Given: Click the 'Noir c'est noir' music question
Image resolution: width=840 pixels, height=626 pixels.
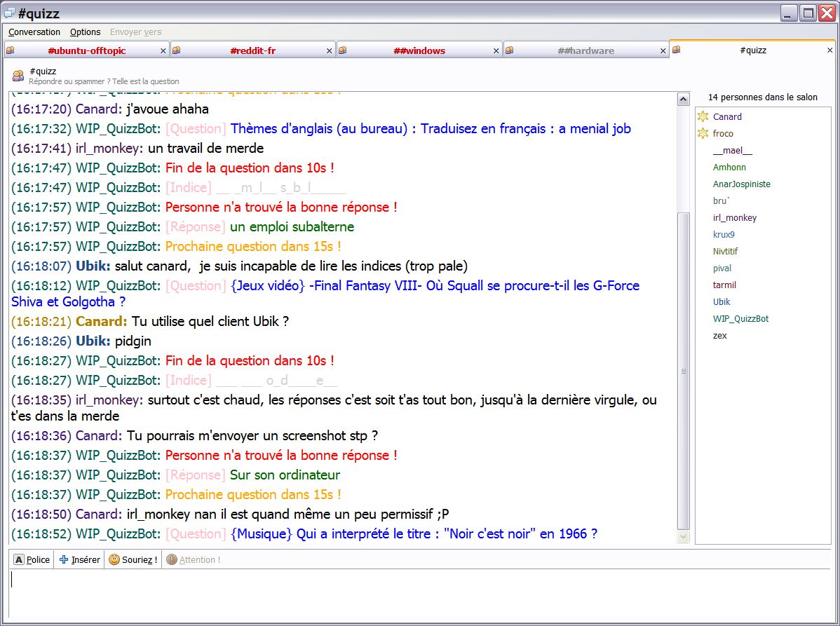Looking at the screenshot, I should (414, 534).
